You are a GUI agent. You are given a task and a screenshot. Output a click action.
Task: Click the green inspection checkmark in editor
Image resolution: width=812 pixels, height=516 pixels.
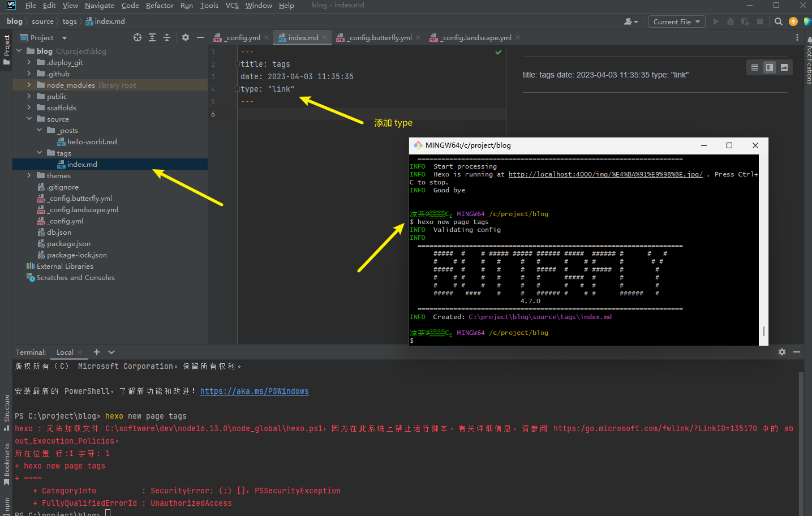click(499, 52)
